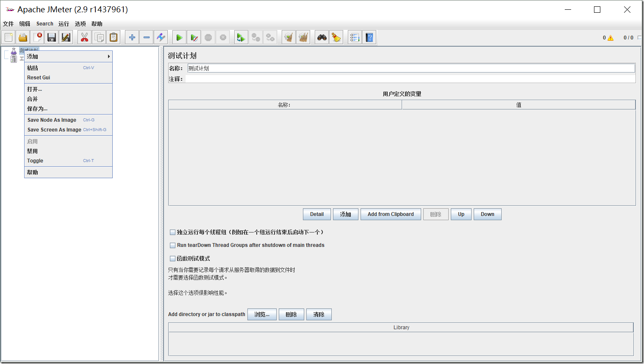Screen dimensions: 644x364
Task: Click the Up button
Action: click(x=461, y=214)
